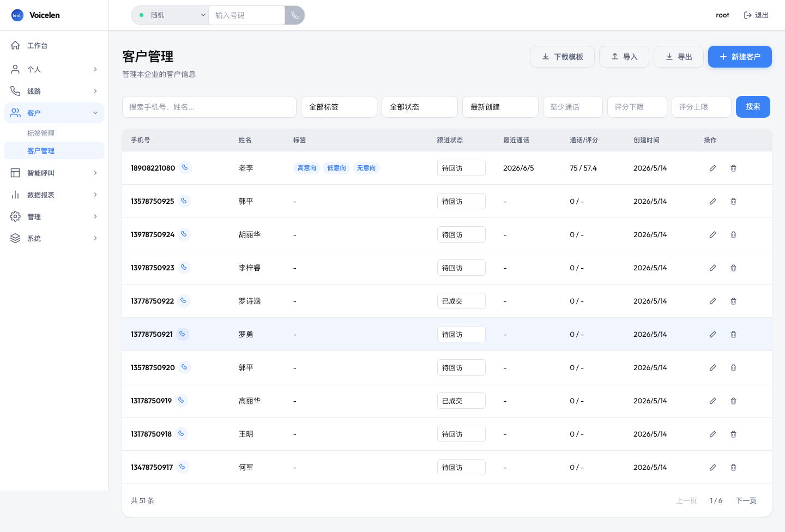Viewport: 785px width, 532px height.
Task: Call 13978750923 via its phone icon
Action: point(184,268)
